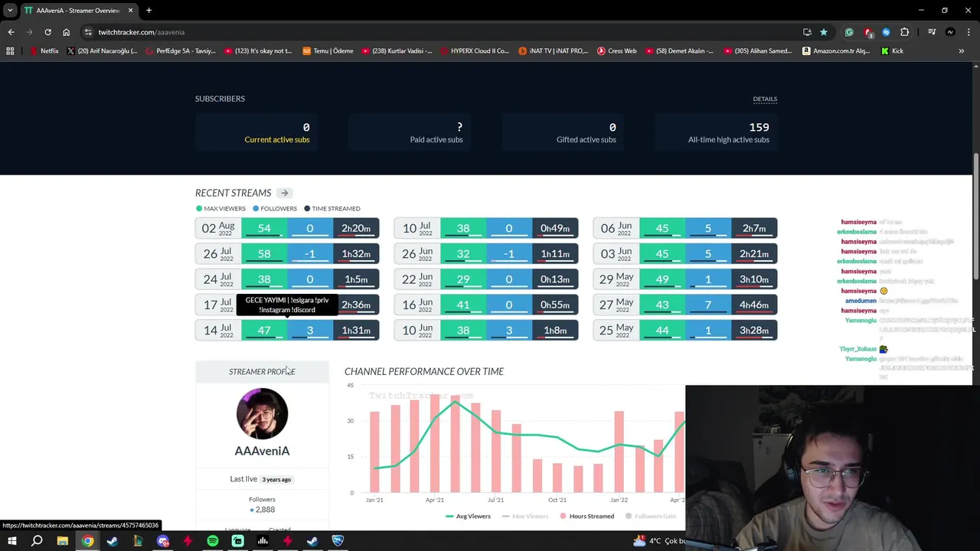Screen dimensions: 980x551
Task: Click the Followers count 2,888
Action: pos(265,510)
